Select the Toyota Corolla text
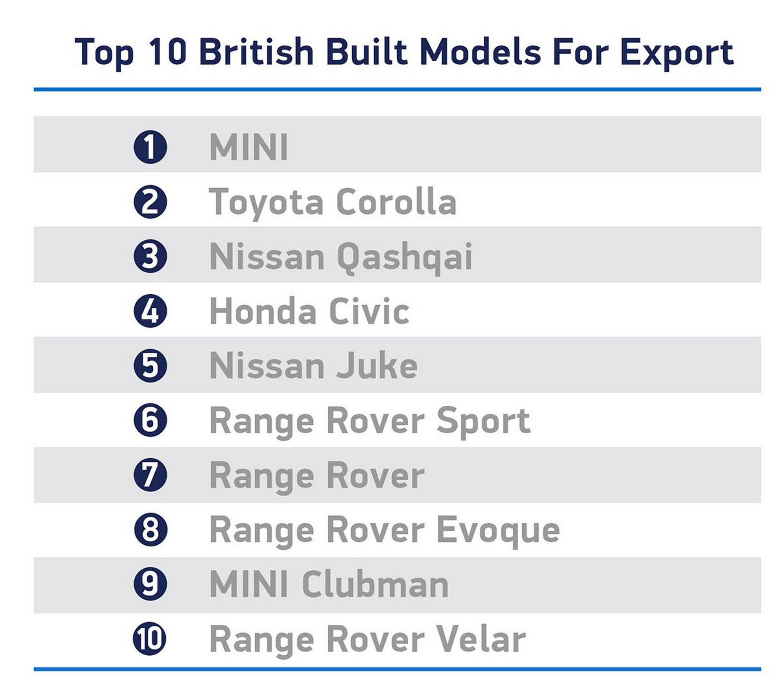Screen dimensions: 781x700 pos(332,202)
